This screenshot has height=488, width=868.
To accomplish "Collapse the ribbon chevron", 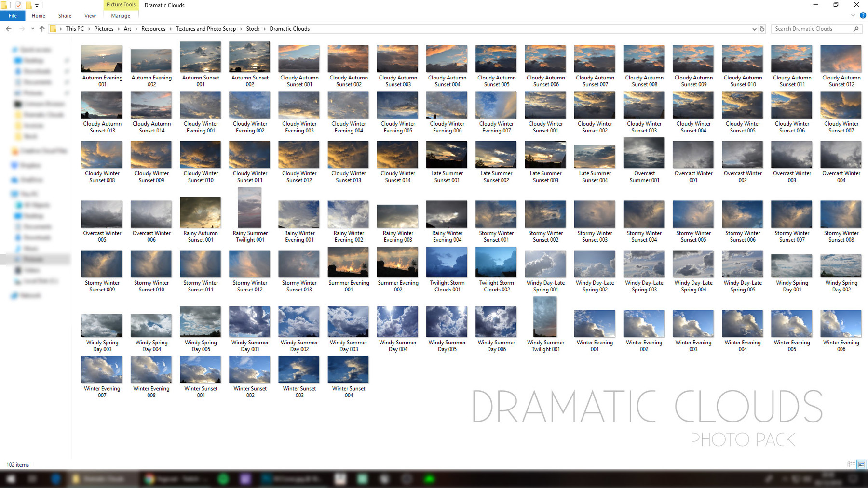I will (853, 15).
